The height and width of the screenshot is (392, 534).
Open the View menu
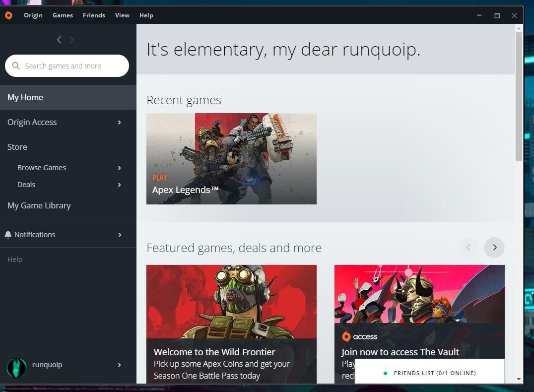click(x=122, y=15)
